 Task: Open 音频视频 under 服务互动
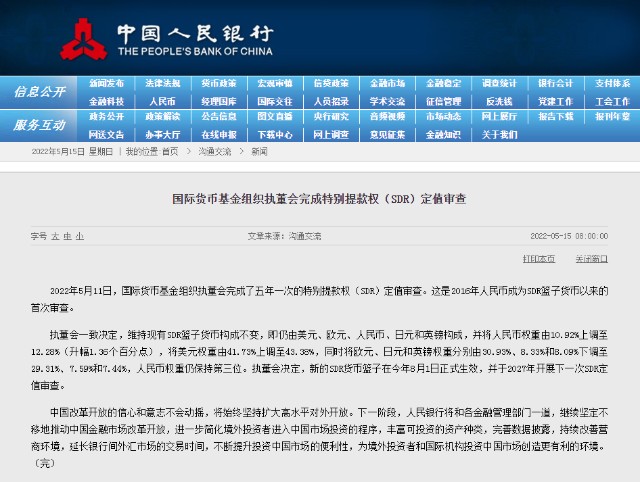[x=387, y=117]
